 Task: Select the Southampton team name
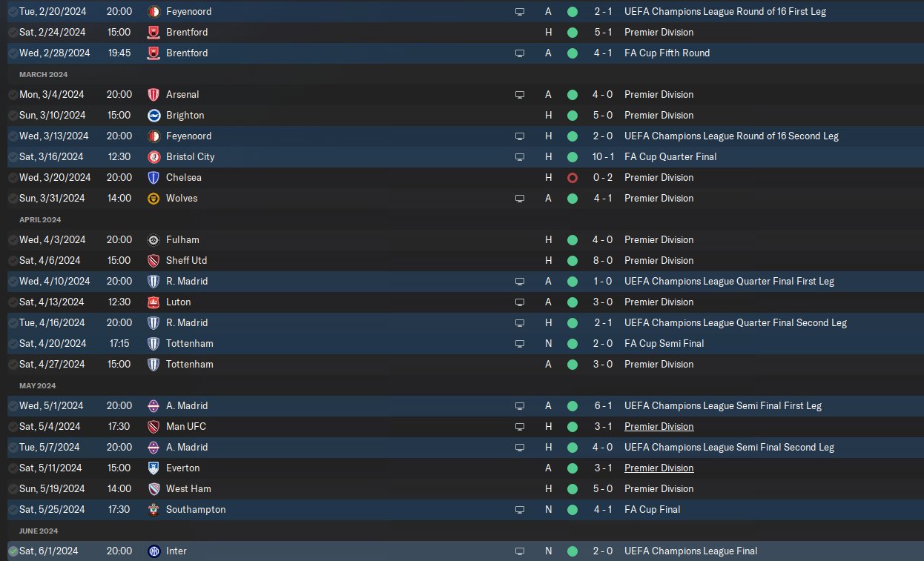(x=196, y=510)
